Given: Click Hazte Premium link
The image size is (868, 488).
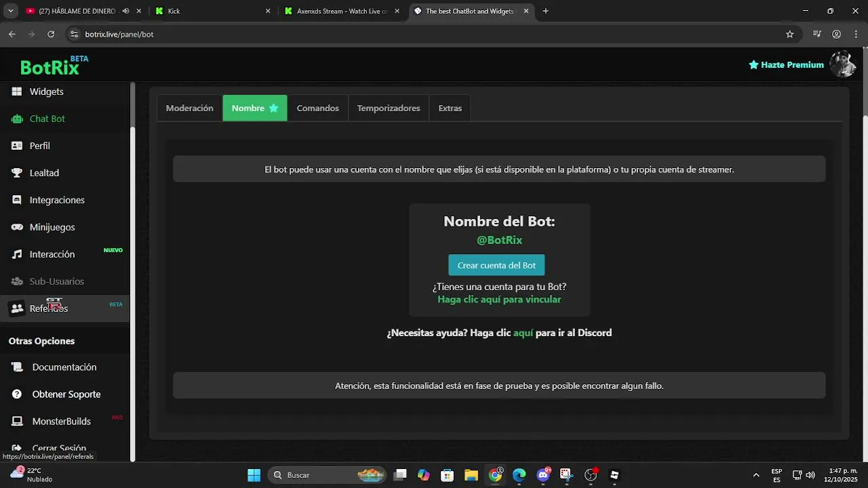Looking at the screenshot, I should [786, 64].
